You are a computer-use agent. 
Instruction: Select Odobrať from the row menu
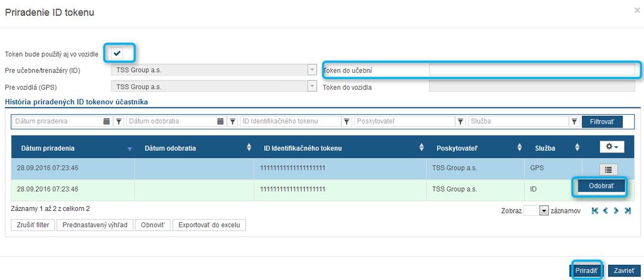pyautogui.click(x=602, y=186)
